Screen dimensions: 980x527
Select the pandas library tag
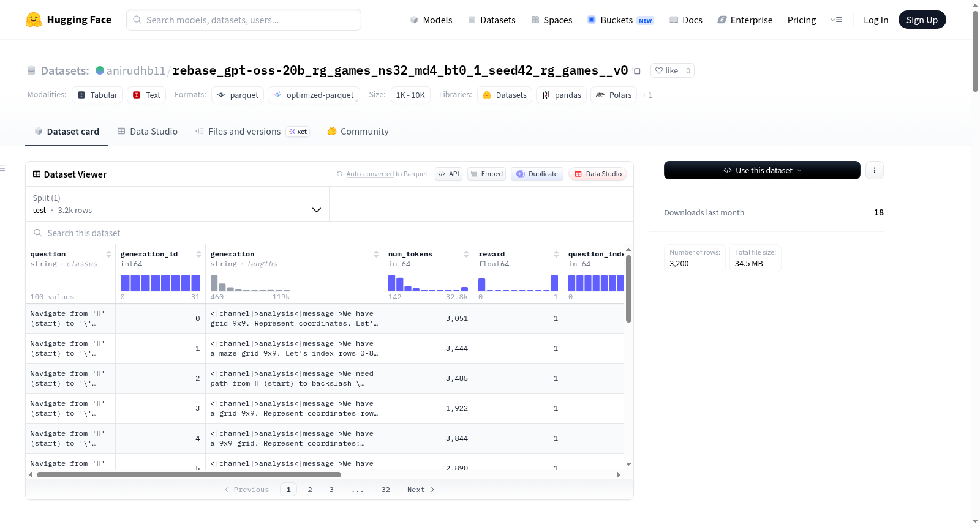[x=561, y=95]
